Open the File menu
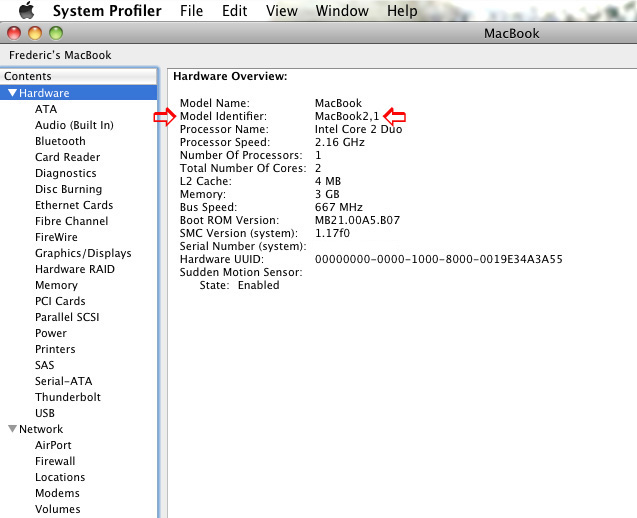The image size is (637, 518). 191,11
